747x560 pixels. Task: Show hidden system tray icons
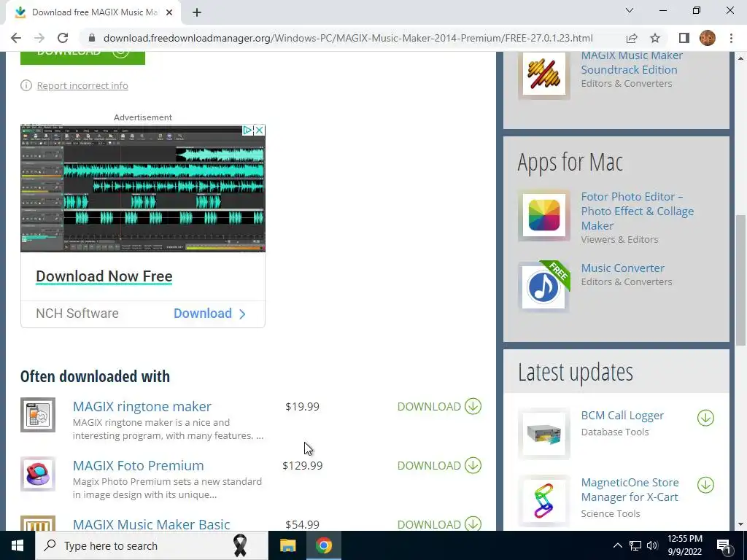(617, 545)
